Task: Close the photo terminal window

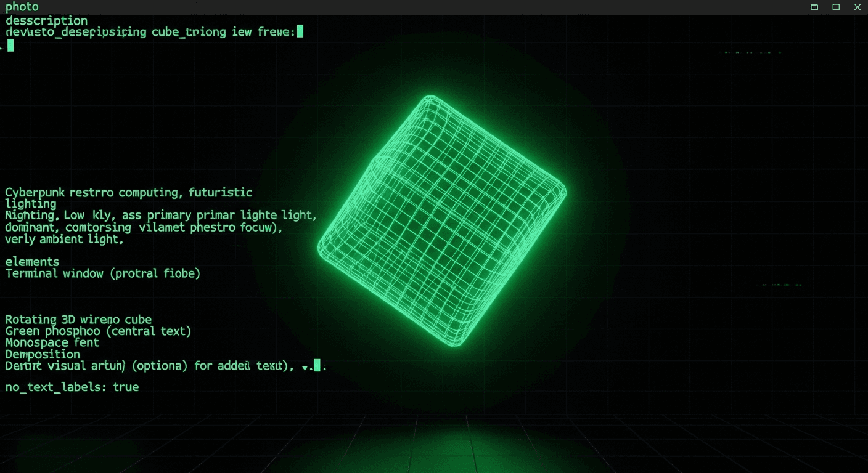Action: [x=858, y=7]
